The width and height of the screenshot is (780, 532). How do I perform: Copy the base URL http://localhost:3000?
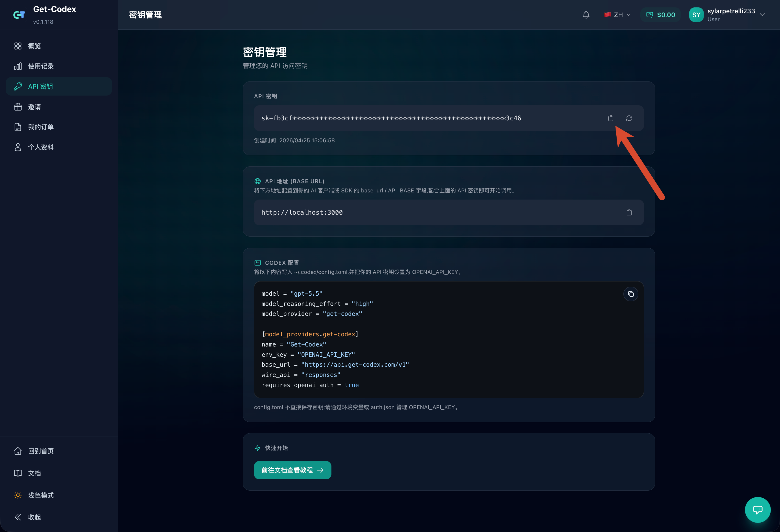tap(629, 212)
